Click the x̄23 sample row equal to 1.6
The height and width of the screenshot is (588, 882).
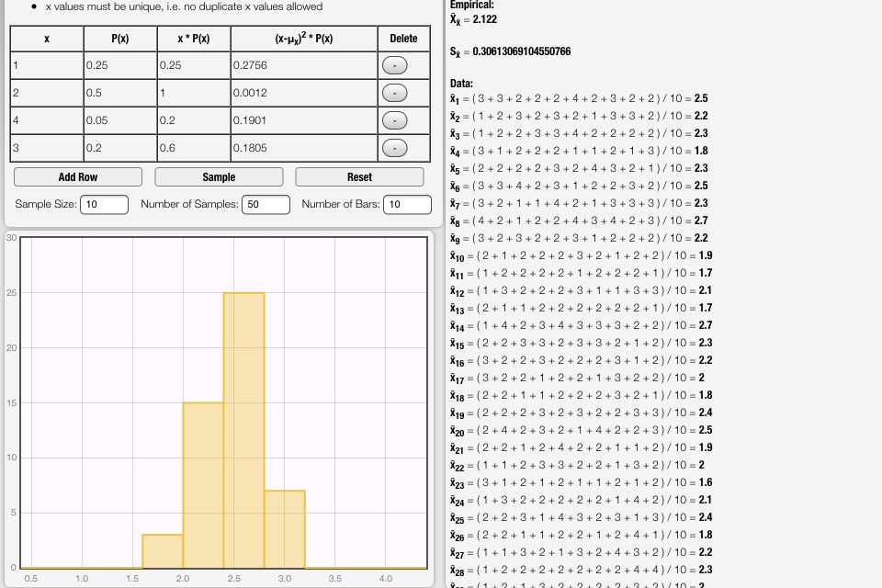(581, 482)
